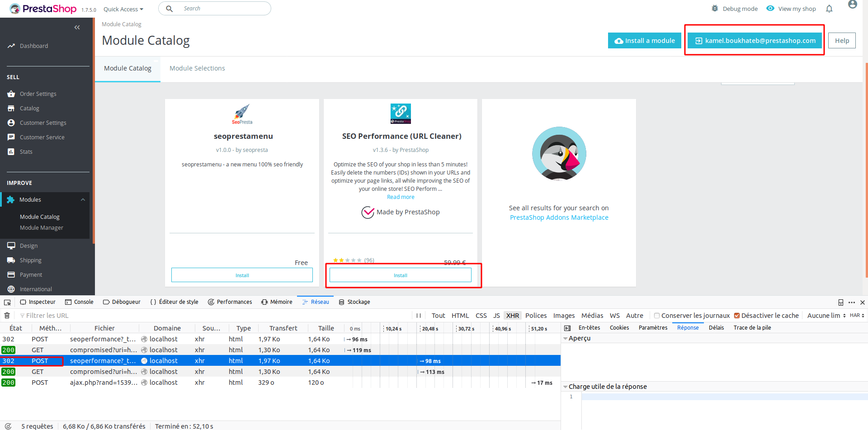This screenshot has width=868, height=430.
Task: Open the HAR export dropdown
Action: [x=857, y=315]
